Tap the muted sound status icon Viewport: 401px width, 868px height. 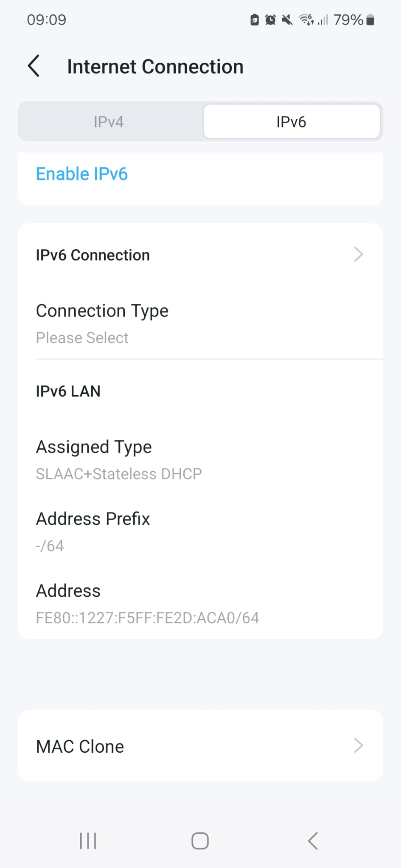coord(287,19)
